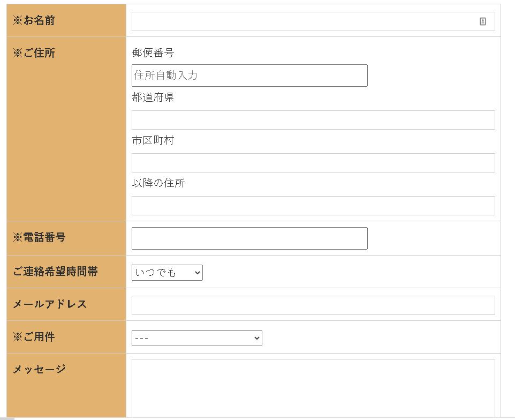Viewport: 515px width, 420px height.
Task: Click the ※ご用件 row label
Action: (x=34, y=337)
